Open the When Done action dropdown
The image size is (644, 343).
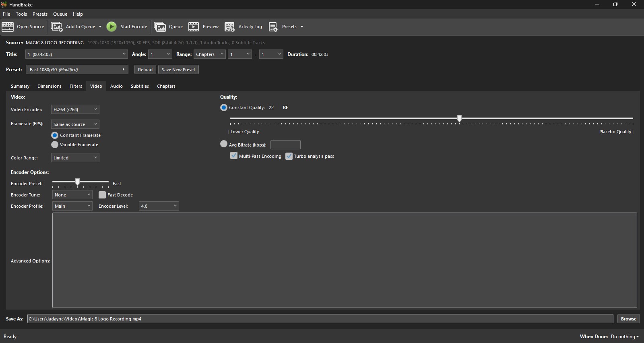(625, 337)
